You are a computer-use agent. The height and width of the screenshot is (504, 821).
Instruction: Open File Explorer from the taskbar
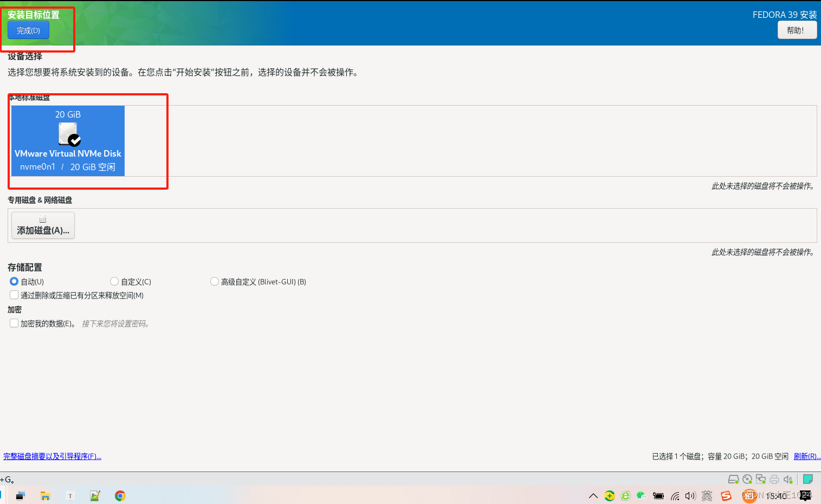tap(46, 495)
